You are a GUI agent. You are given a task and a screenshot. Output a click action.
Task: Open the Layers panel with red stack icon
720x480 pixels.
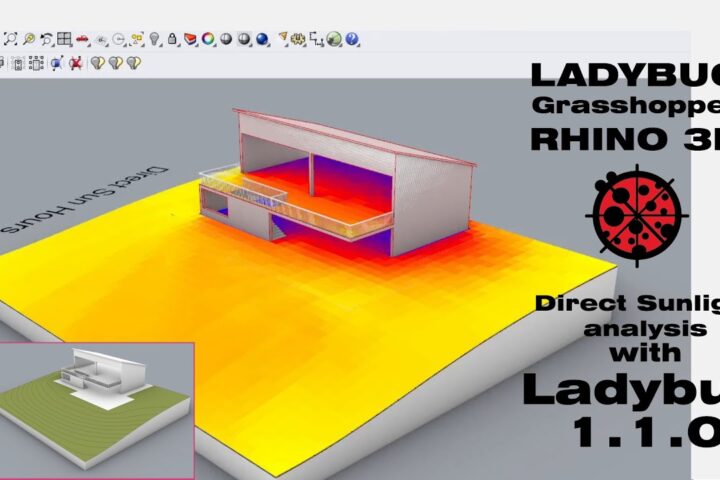[x=190, y=40]
